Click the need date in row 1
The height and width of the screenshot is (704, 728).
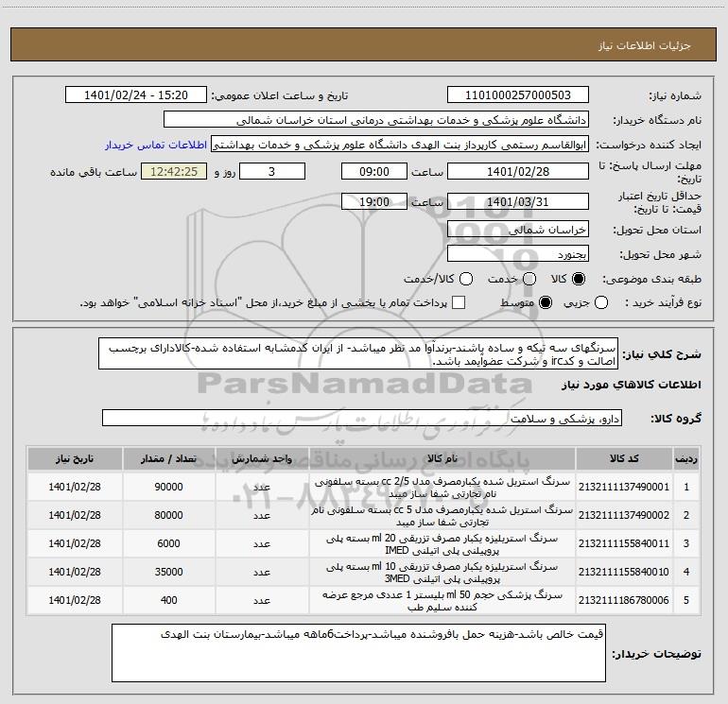tap(75, 487)
